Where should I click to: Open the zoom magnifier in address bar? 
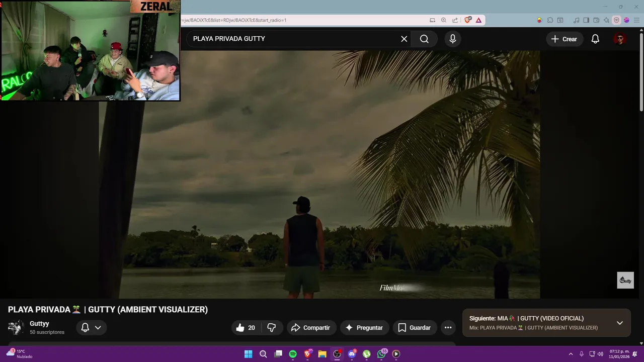(444, 20)
